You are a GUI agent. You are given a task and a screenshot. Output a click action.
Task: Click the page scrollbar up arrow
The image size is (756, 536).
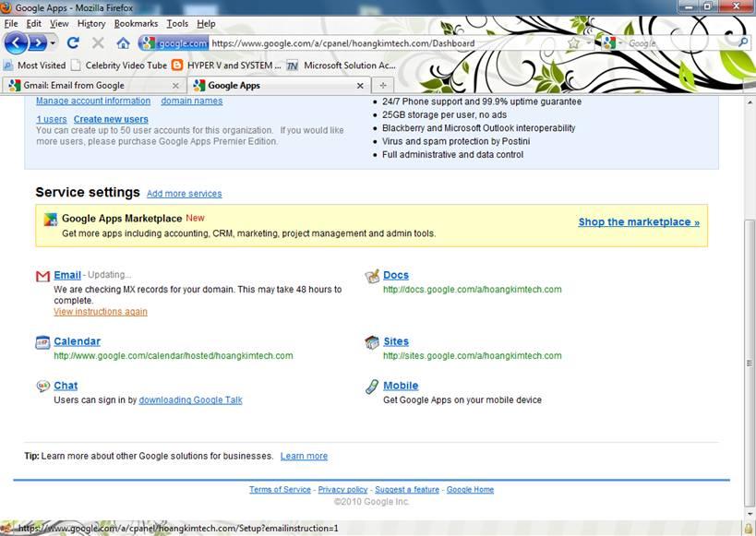pyautogui.click(x=750, y=102)
